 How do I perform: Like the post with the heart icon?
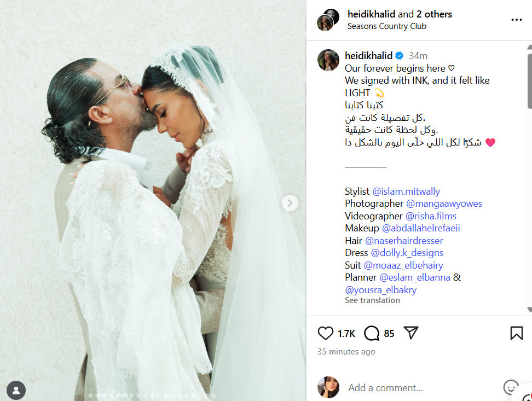[325, 333]
